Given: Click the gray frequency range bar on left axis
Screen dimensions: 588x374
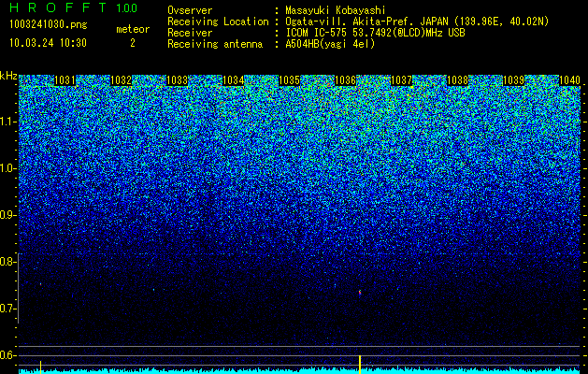Looking at the screenshot, I should tap(19, 288).
